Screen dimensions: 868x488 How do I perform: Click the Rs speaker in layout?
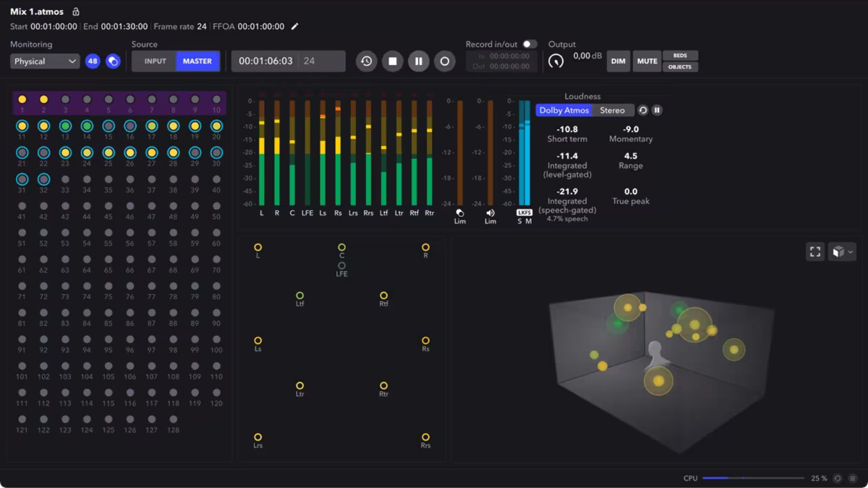[x=426, y=341]
